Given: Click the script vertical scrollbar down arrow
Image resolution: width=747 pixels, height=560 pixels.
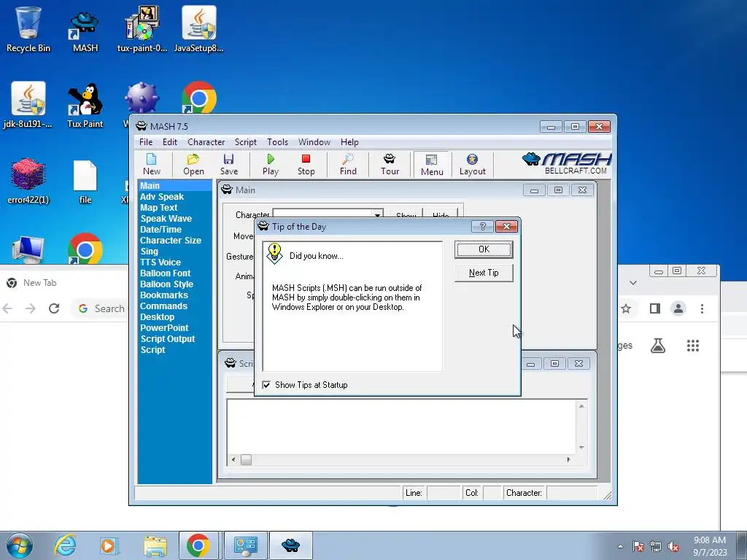Looking at the screenshot, I should click(x=581, y=448).
